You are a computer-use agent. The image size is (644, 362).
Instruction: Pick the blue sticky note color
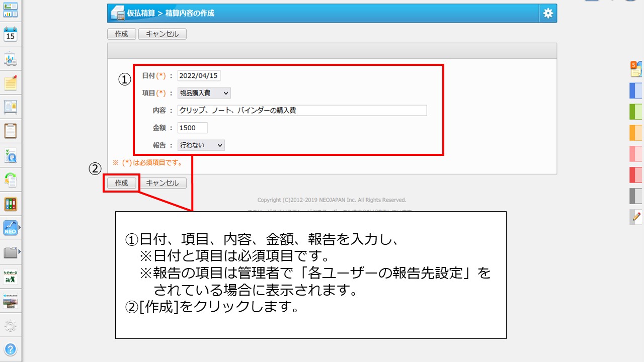[636, 90]
